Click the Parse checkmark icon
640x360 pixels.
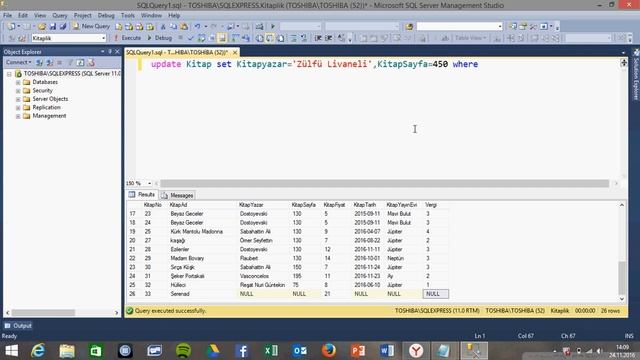coord(190,38)
